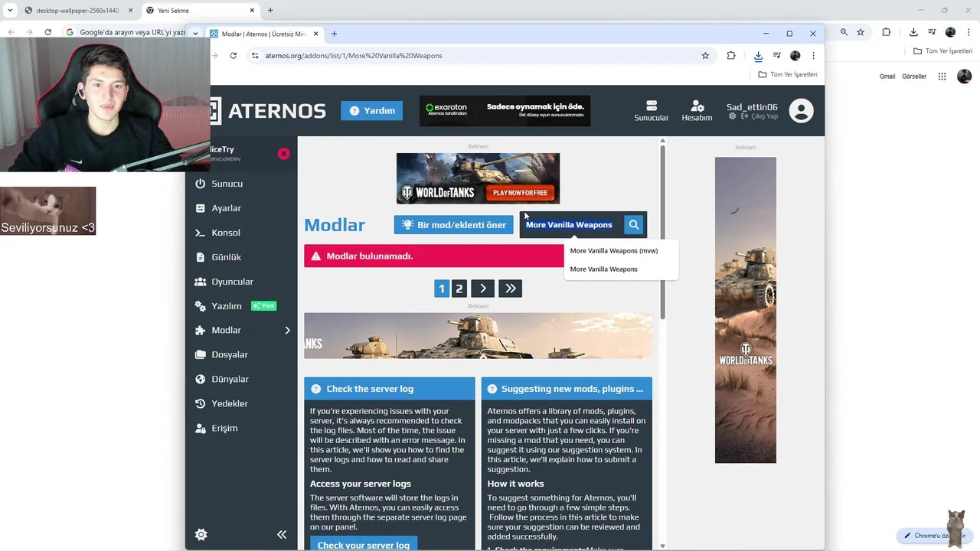Go to page 1 of mods
Viewport: 980px width, 551px height.
point(441,289)
